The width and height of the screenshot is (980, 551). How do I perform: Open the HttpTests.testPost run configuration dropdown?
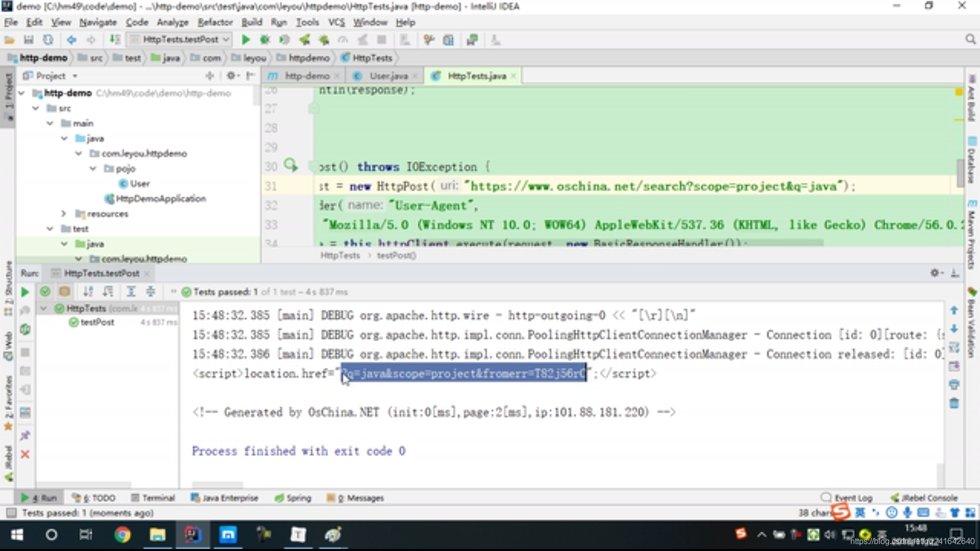[x=179, y=39]
